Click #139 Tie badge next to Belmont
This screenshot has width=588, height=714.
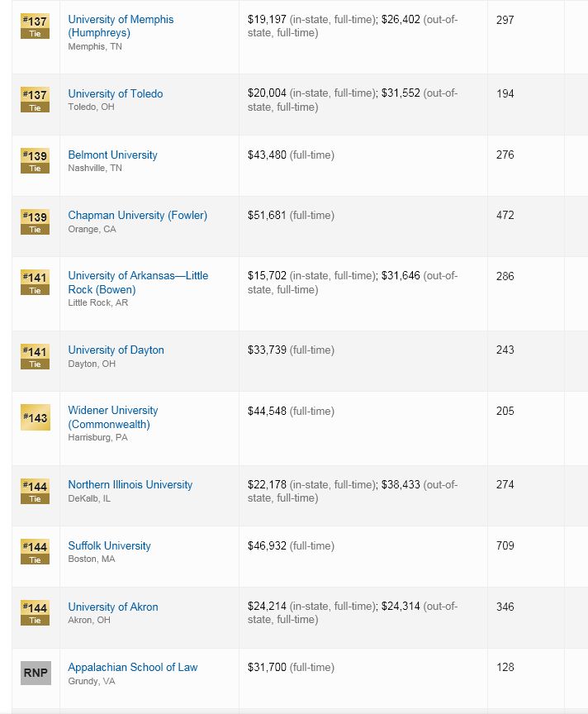pyautogui.click(x=35, y=161)
